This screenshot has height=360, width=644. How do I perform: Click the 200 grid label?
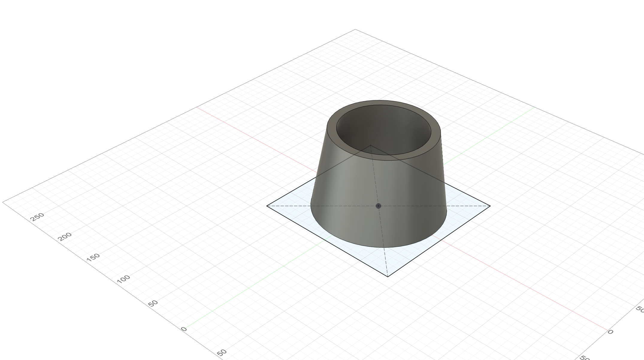point(65,237)
